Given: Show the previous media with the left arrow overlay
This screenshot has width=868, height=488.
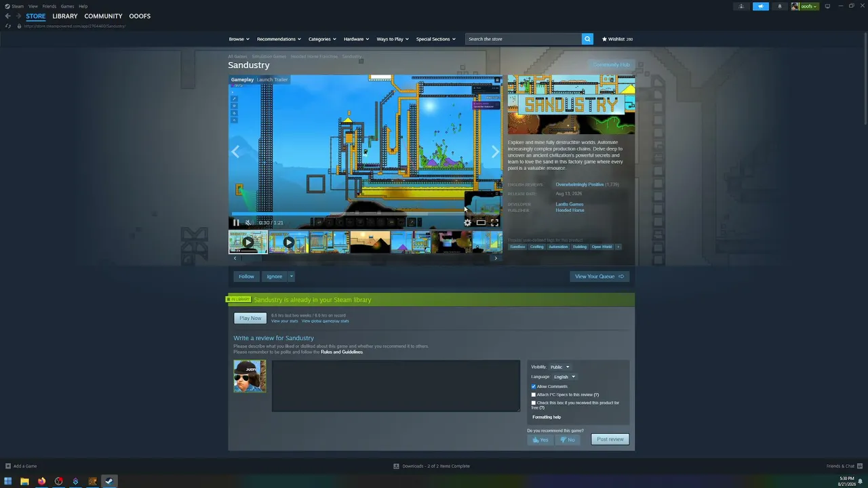Looking at the screenshot, I should tap(235, 152).
